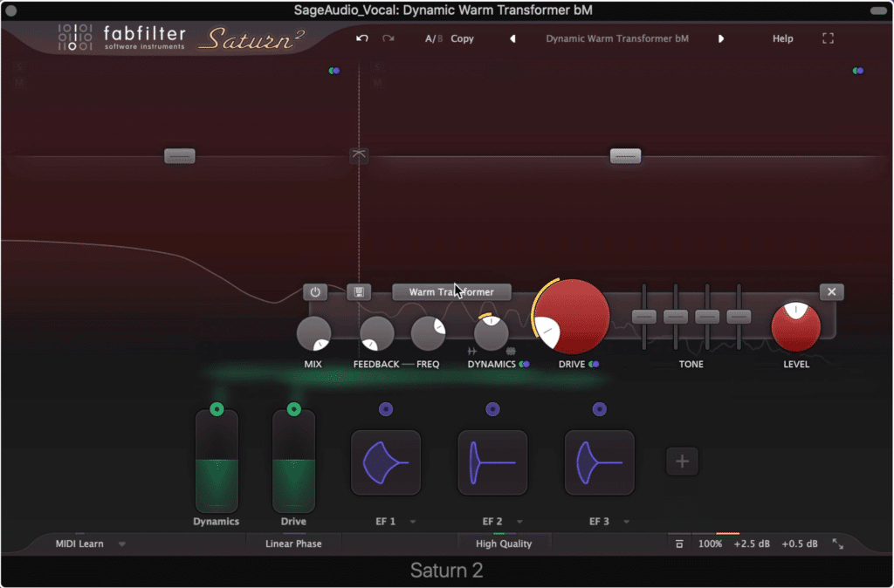Click the fourth Tone slider
This screenshot has height=588, width=894.
739,317
